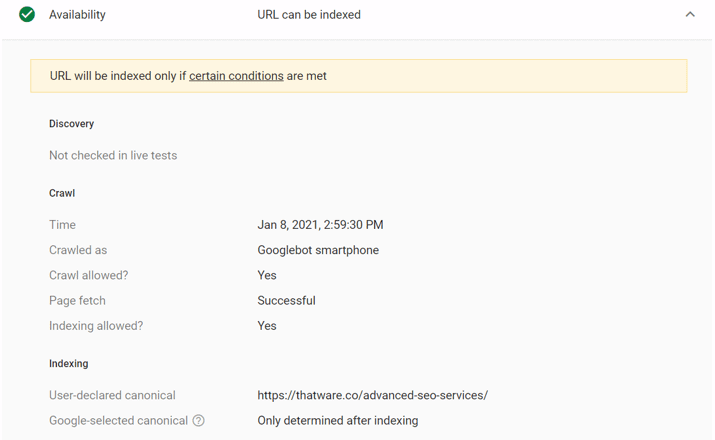
Task: Click the green Availability checkmark icon
Action: (27, 15)
